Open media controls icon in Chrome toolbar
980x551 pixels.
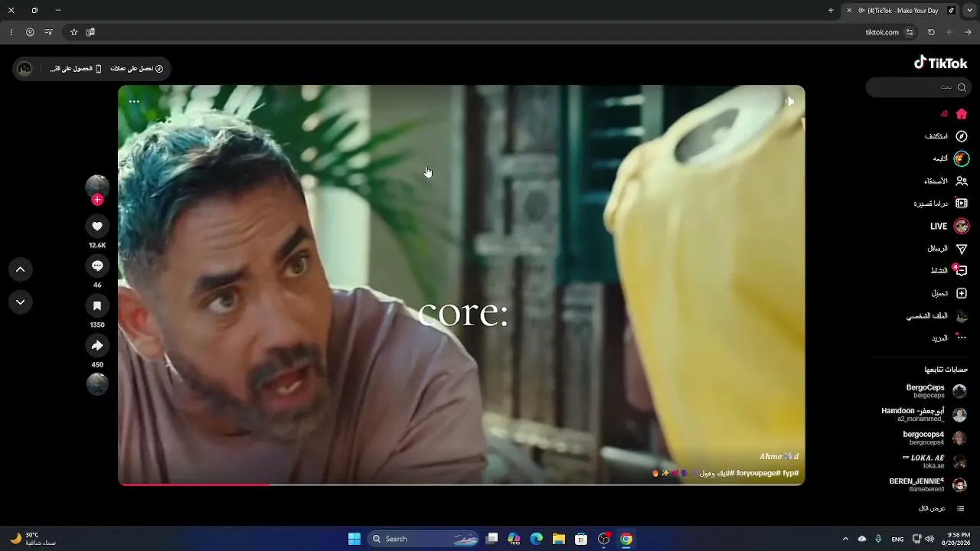coord(48,32)
